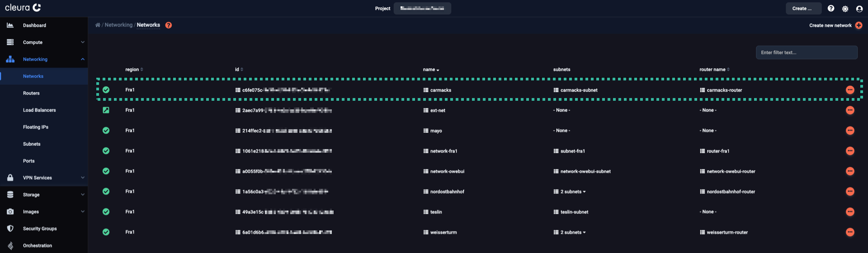Click the Storage database icon in sidebar
Image resolution: width=868 pixels, height=253 pixels.
[x=10, y=195]
